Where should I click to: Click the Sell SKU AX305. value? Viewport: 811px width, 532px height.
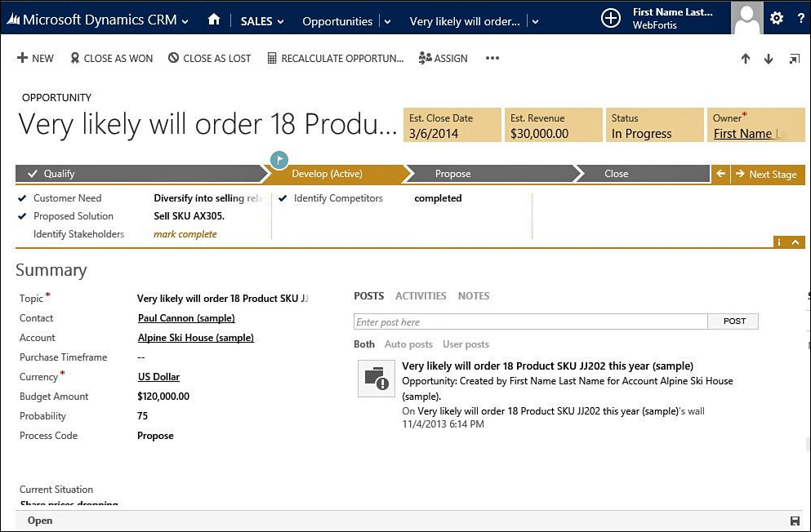[x=189, y=216]
